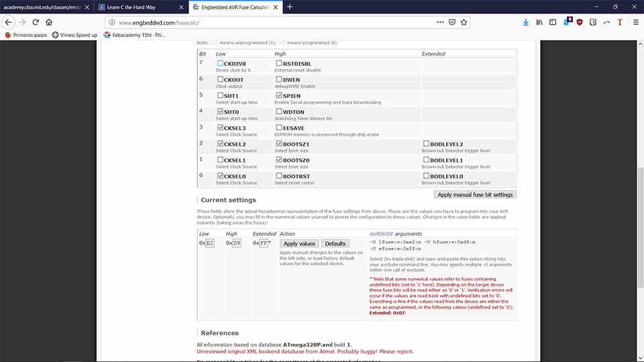
Task: Toggle the CKDIV8 fuse checkbox
Action: [220, 63]
